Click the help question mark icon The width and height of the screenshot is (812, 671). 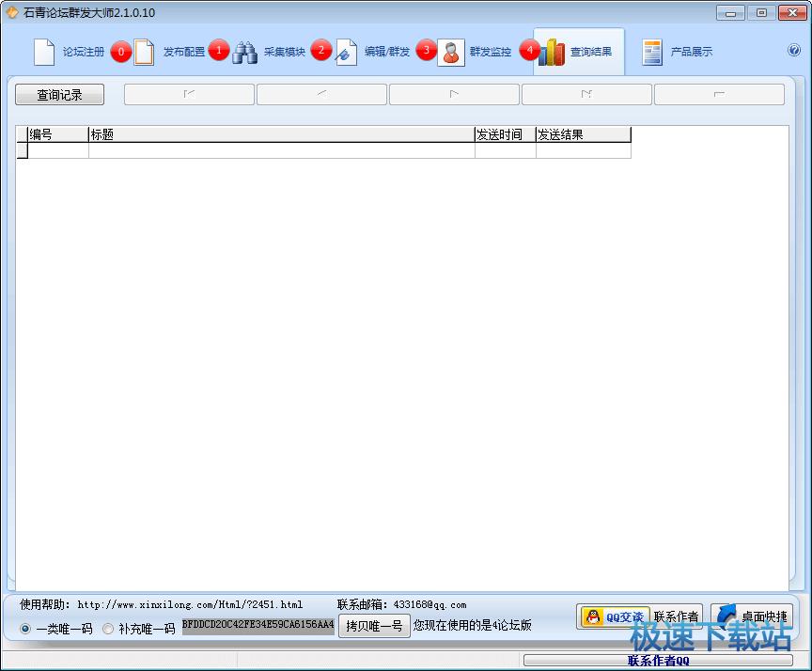[x=794, y=52]
